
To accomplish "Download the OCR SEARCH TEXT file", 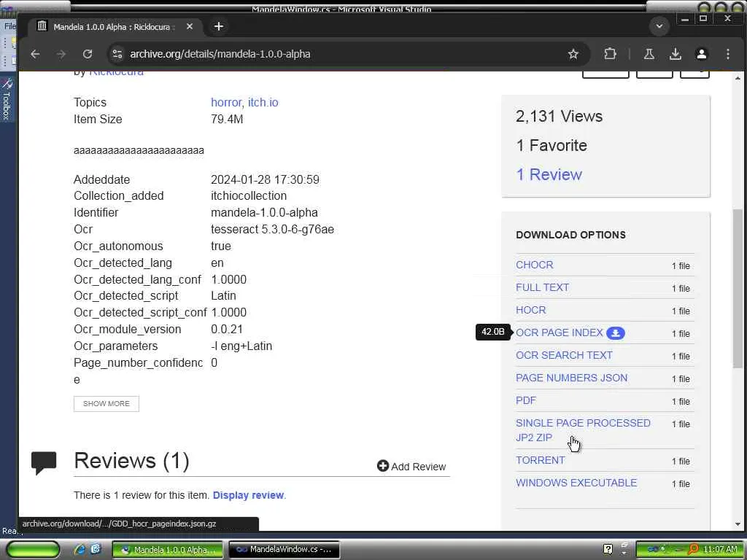I will click(564, 355).
